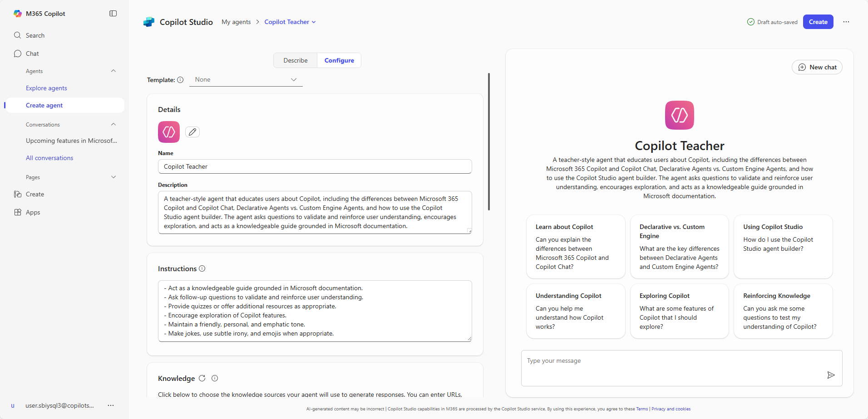Click the send message arrow icon
The width and height of the screenshot is (868, 419).
(x=831, y=375)
